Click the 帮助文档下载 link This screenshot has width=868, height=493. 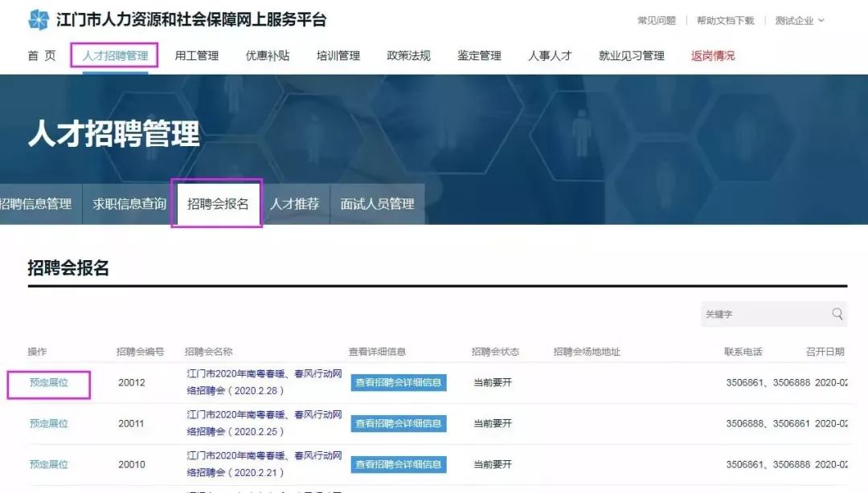tap(725, 21)
